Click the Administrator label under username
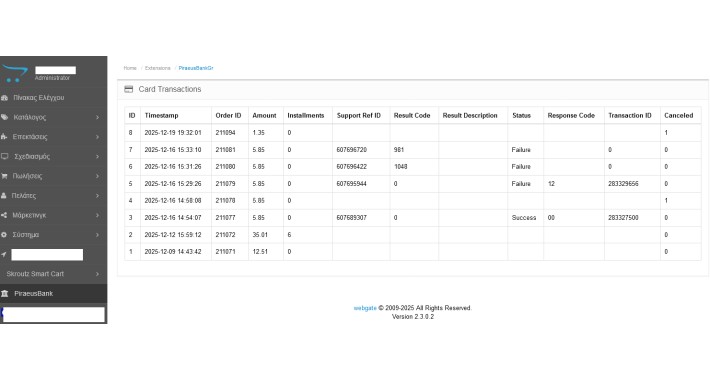This screenshot has height=380, width=710. (53, 78)
